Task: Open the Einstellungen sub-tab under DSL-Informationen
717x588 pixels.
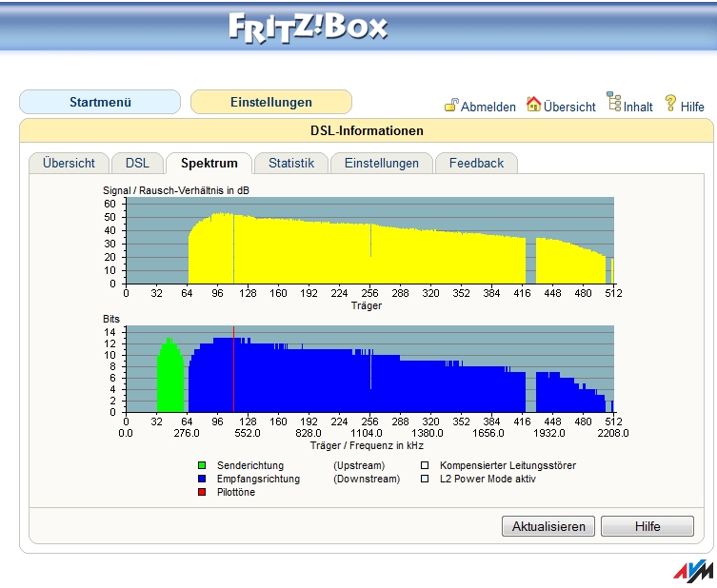Action: pyautogui.click(x=382, y=163)
